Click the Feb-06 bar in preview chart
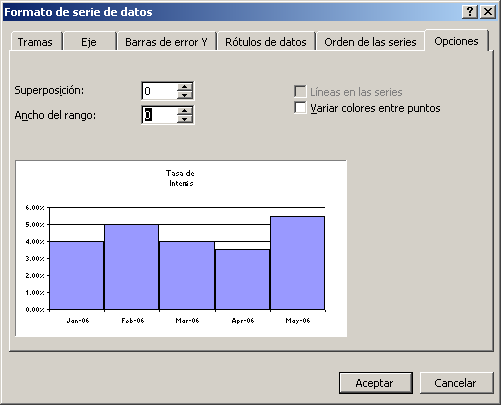The image size is (501, 405). coord(132,267)
